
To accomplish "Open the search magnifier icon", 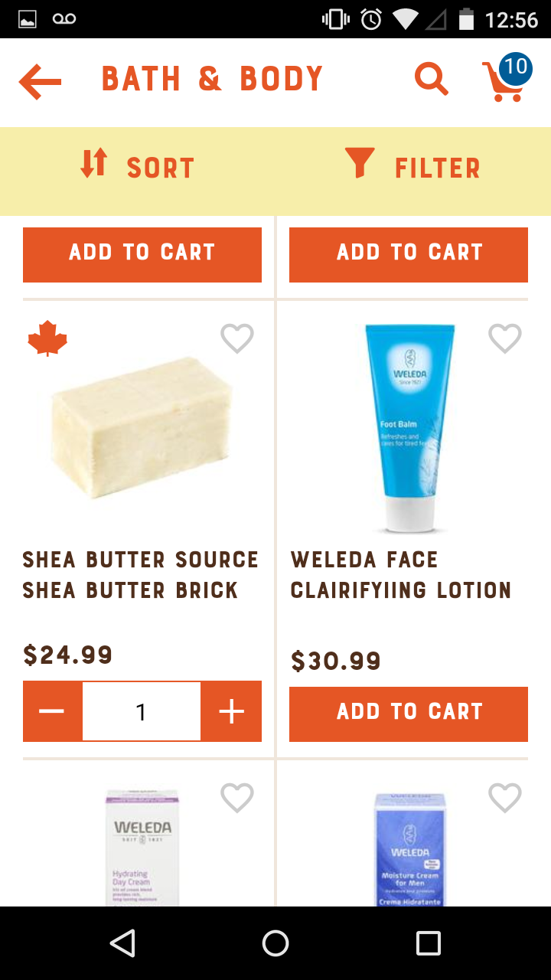I will [431, 79].
